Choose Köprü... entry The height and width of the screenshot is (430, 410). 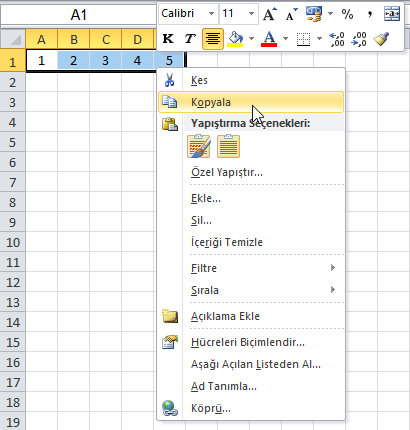point(251,408)
